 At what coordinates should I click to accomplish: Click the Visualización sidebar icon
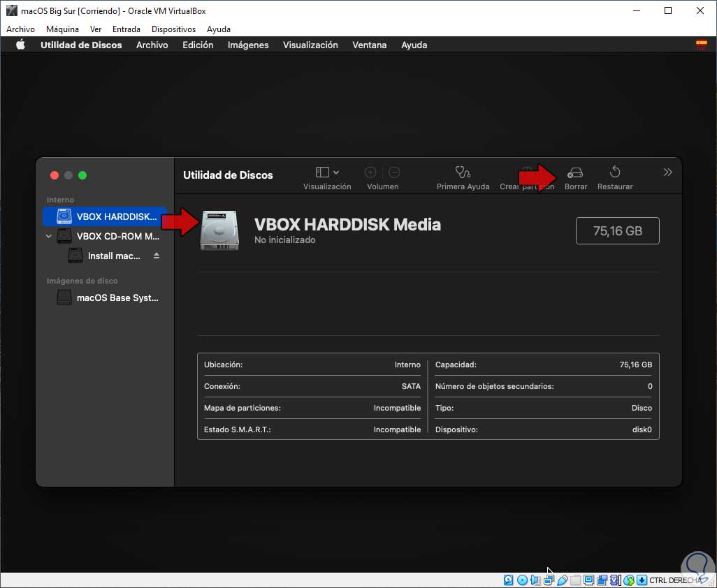click(322, 172)
